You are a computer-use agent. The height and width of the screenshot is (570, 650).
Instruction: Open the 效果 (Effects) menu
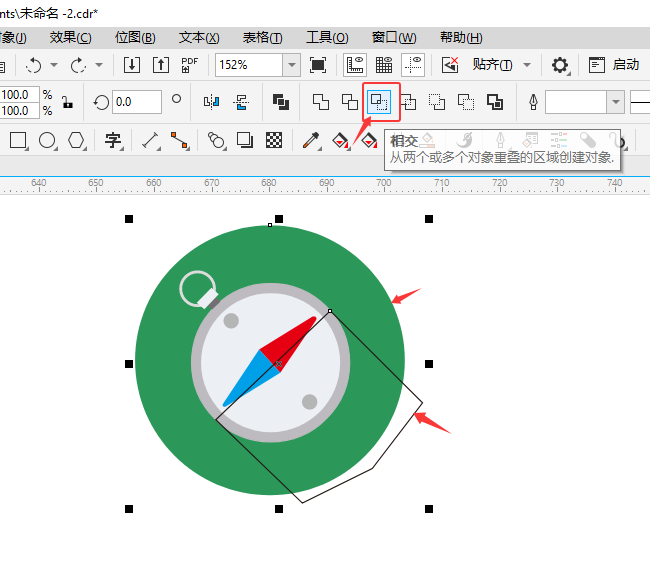(x=70, y=37)
